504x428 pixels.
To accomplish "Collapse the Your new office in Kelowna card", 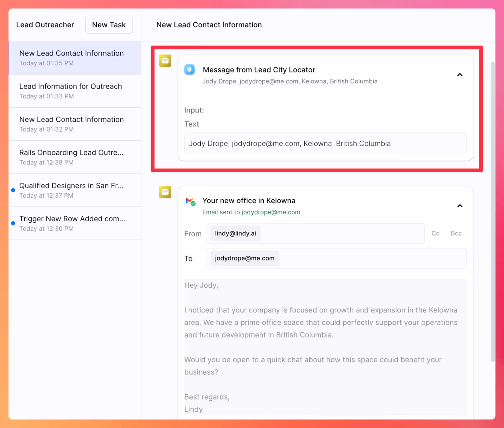I will pyautogui.click(x=460, y=206).
